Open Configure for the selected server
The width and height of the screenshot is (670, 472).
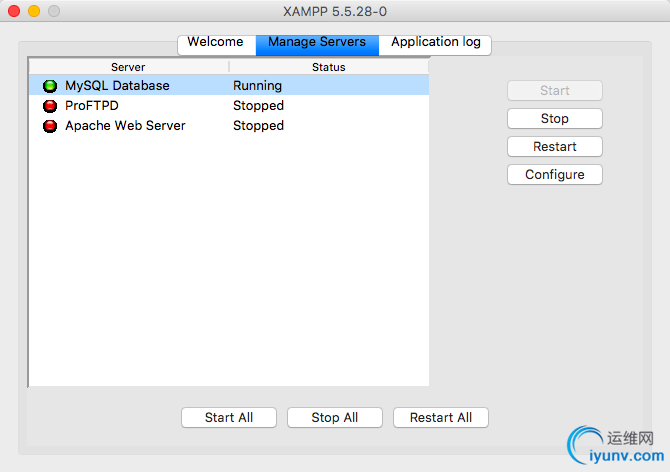(x=555, y=174)
